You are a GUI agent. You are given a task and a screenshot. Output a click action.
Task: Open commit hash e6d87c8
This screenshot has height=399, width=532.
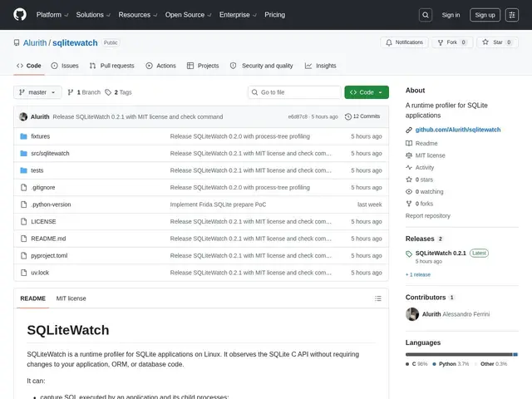[x=298, y=116]
